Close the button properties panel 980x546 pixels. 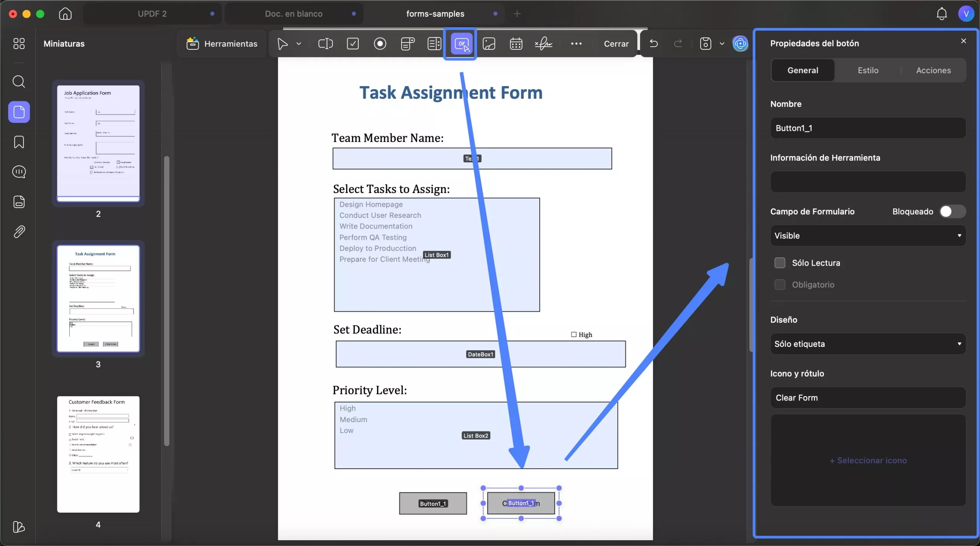point(964,41)
